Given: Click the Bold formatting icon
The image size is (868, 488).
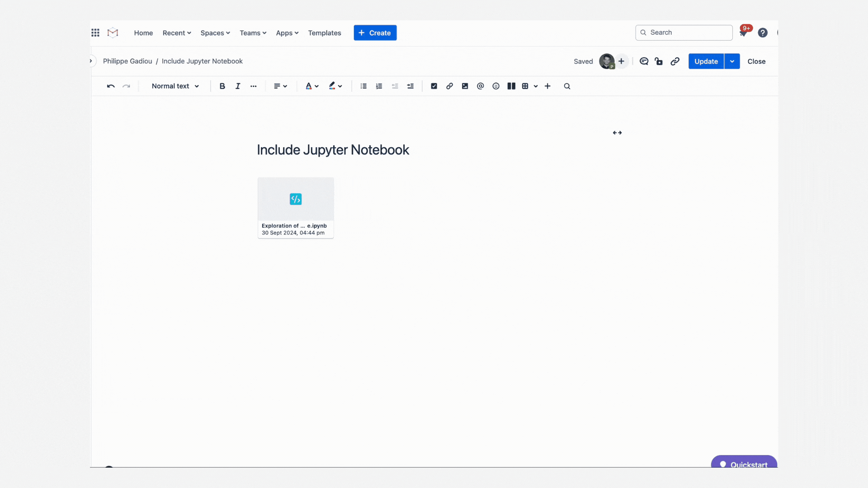Looking at the screenshot, I should [x=222, y=86].
